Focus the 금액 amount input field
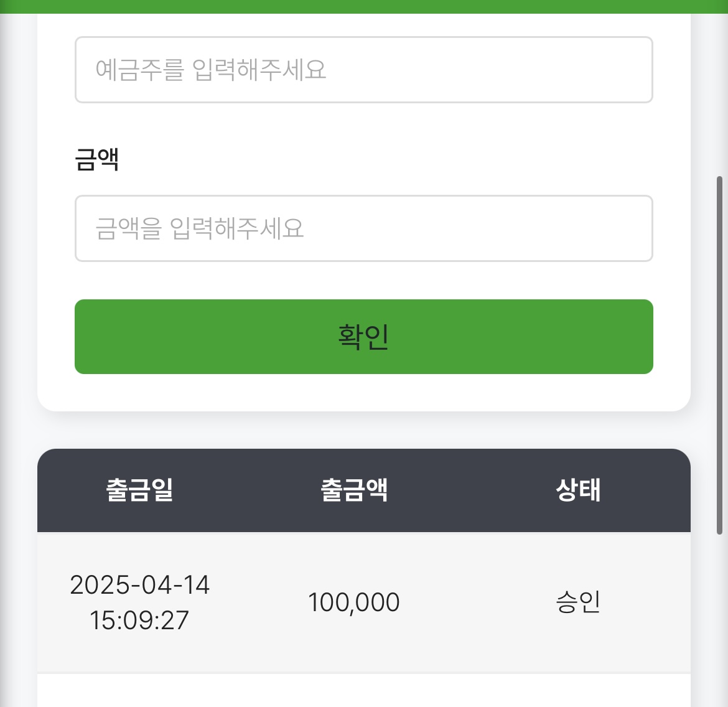Viewport: 728px width, 707px height. (x=363, y=228)
